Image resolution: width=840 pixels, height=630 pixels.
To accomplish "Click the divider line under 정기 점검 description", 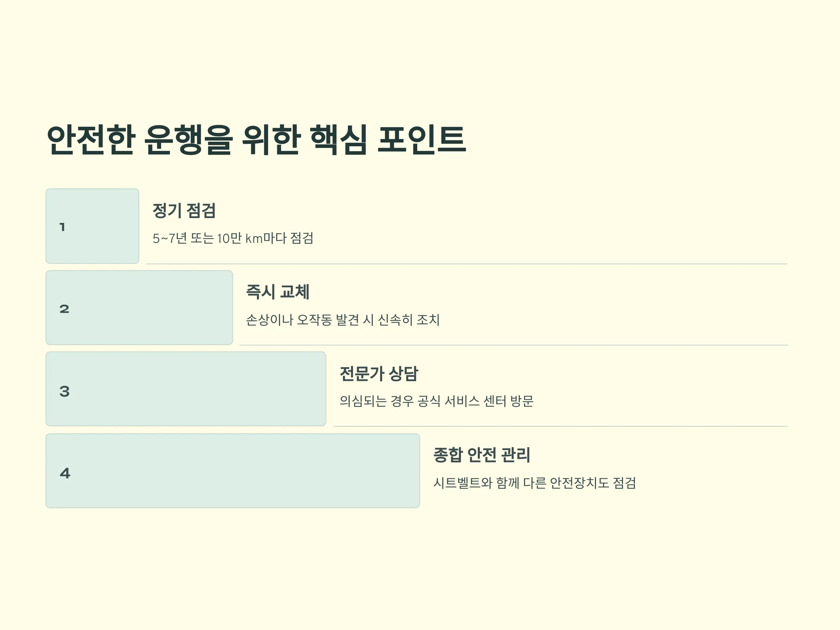I will click(467, 264).
